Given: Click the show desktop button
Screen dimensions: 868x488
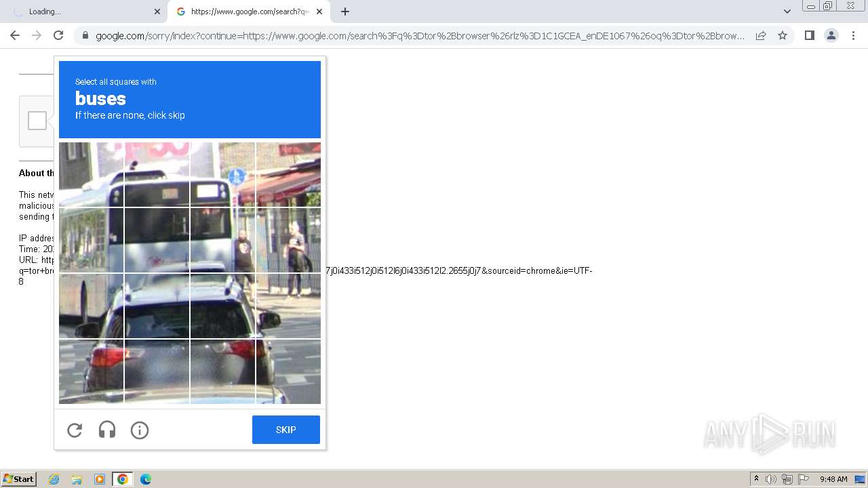Looking at the screenshot, I should [x=860, y=479].
